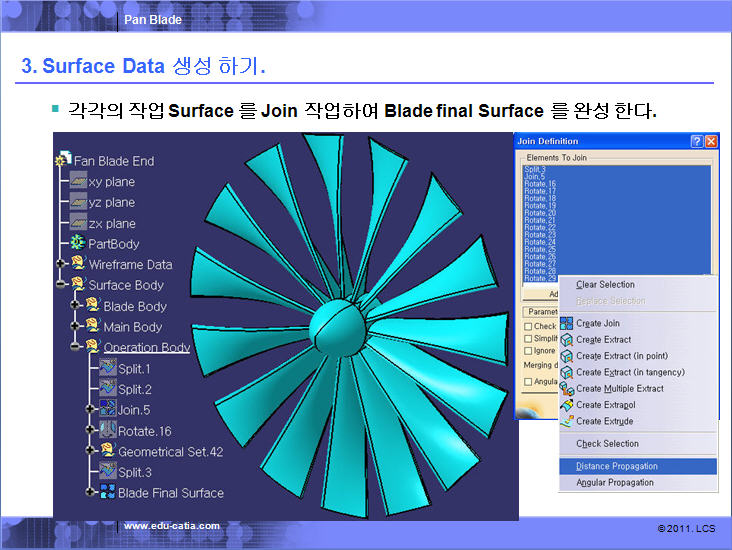Choose Distance Propagation from context menu
Image resolution: width=732 pixels, height=550 pixels.
click(x=616, y=466)
